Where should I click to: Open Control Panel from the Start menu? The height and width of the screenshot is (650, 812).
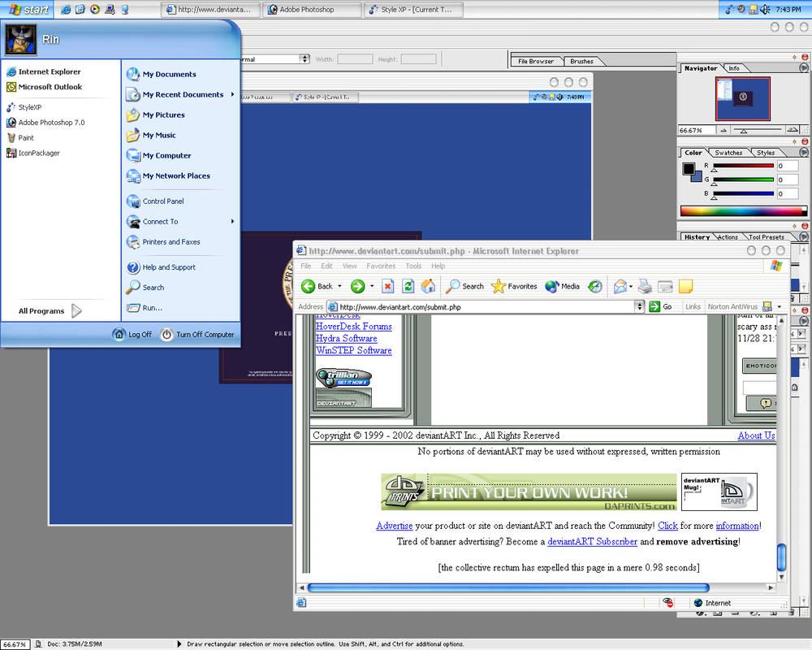coord(155,201)
